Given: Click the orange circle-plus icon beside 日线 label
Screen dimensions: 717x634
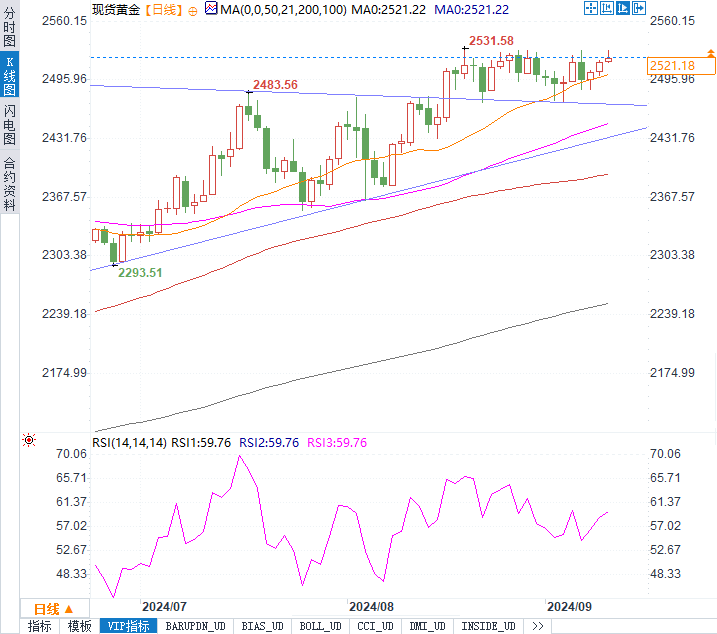Looking at the screenshot, I should click(193, 10).
